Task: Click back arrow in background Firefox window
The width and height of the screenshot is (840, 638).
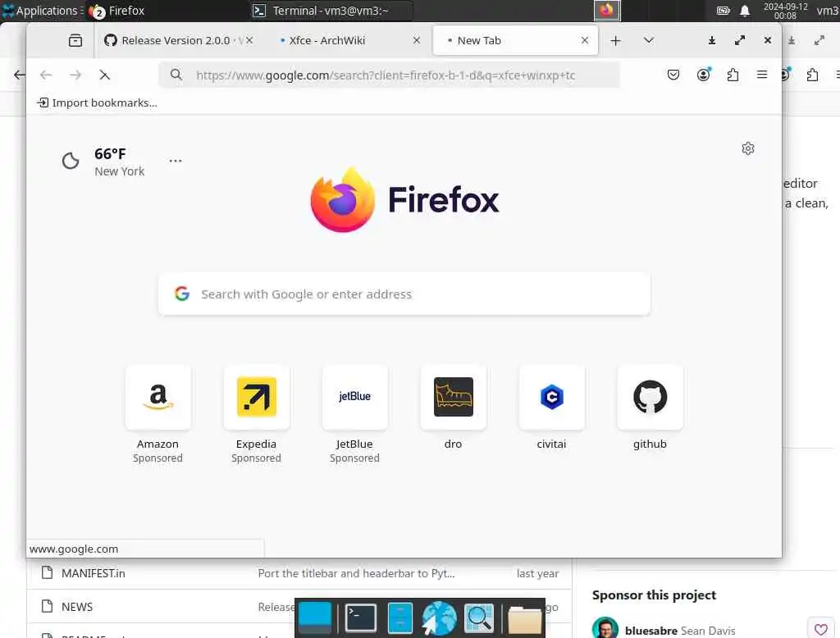Action: point(19,75)
